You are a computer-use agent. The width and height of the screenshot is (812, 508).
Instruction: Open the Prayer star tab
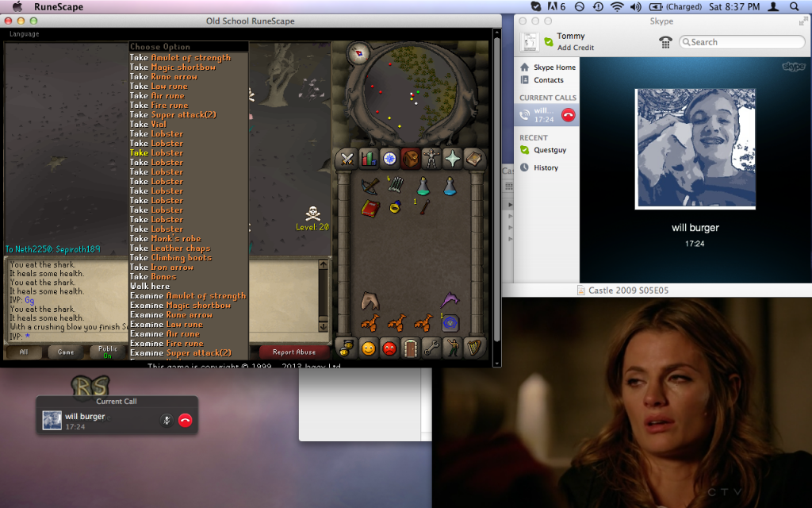[x=453, y=158]
